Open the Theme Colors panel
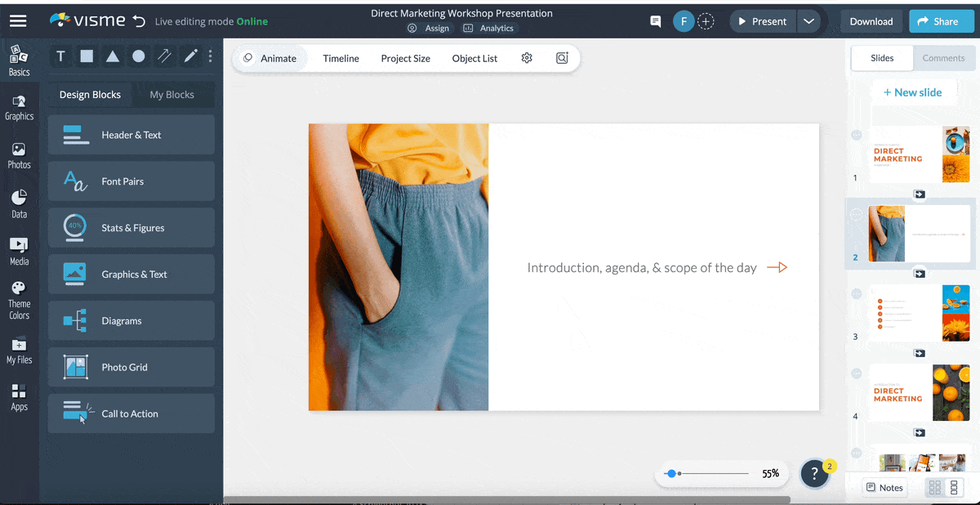This screenshot has height=505, width=980. click(x=19, y=297)
